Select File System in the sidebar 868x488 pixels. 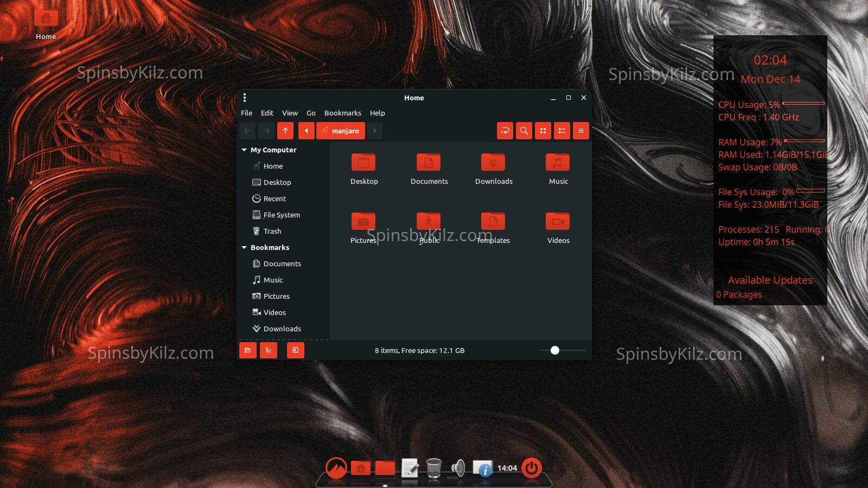pos(282,215)
